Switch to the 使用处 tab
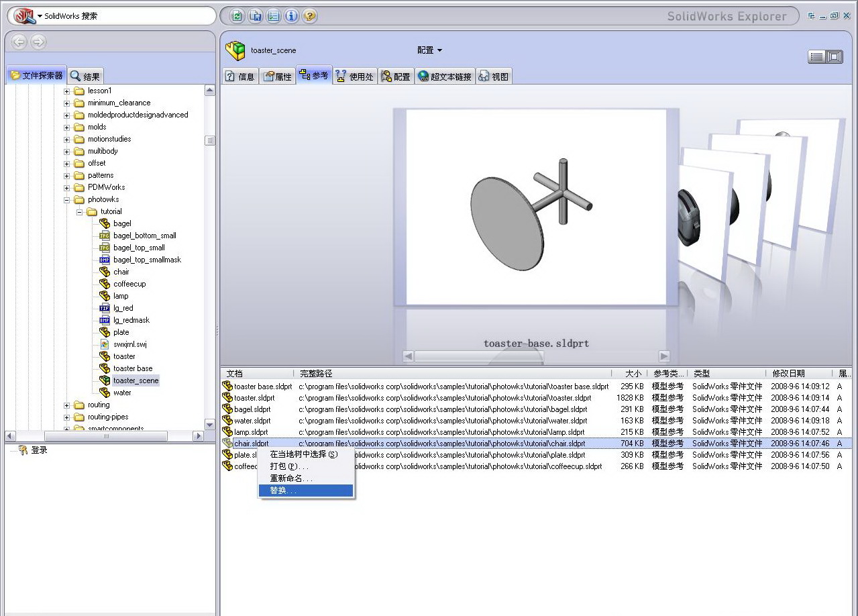The height and width of the screenshot is (616, 858). click(x=354, y=76)
